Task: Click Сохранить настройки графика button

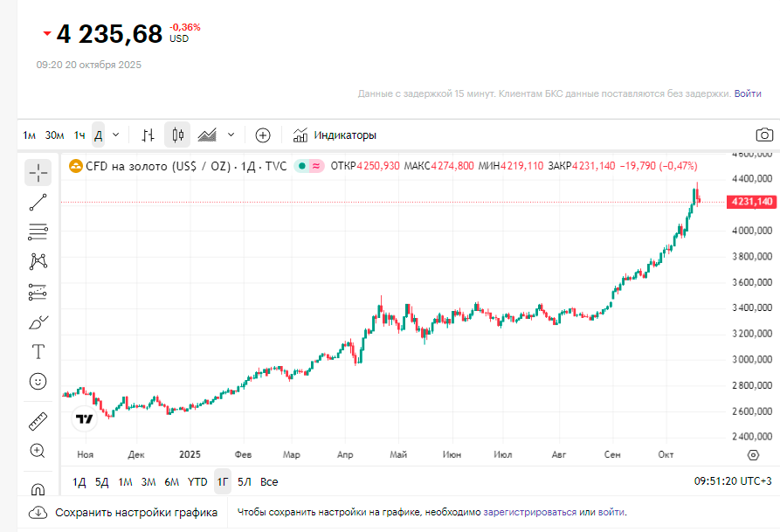Action: (124, 513)
